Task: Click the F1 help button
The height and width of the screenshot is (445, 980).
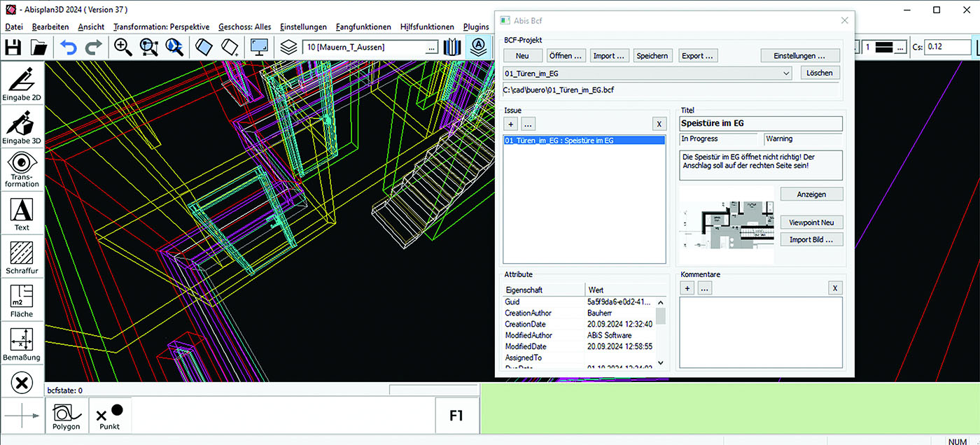Action: click(456, 416)
